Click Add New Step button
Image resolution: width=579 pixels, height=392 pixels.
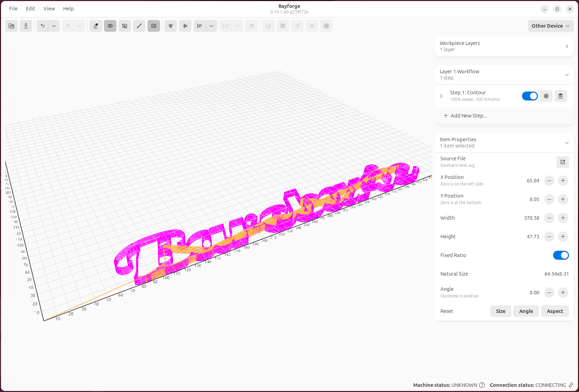[x=465, y=116]
